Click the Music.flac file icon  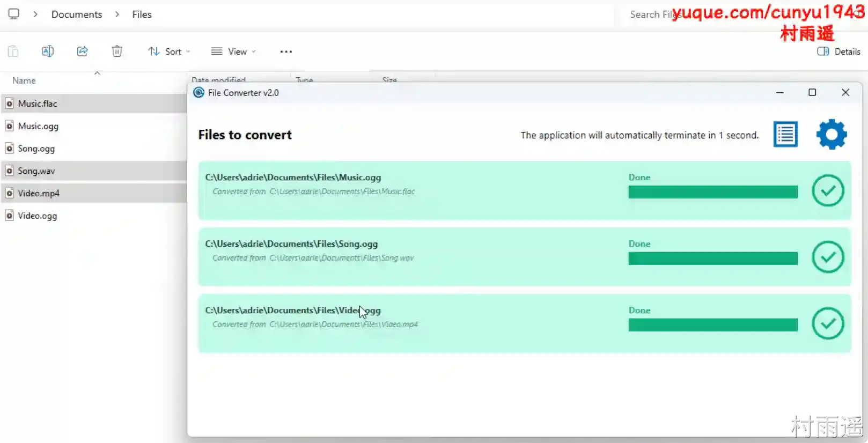pyautogui.click(x=9, y=104)
